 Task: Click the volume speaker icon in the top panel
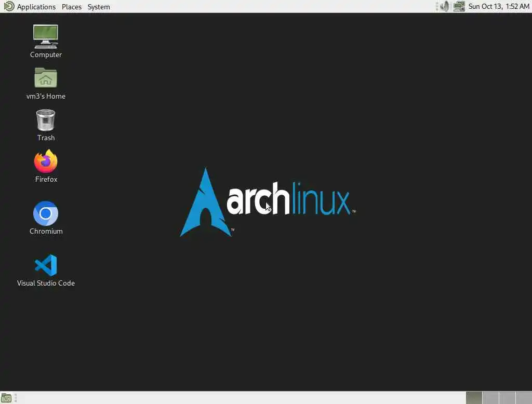[444, 6]
